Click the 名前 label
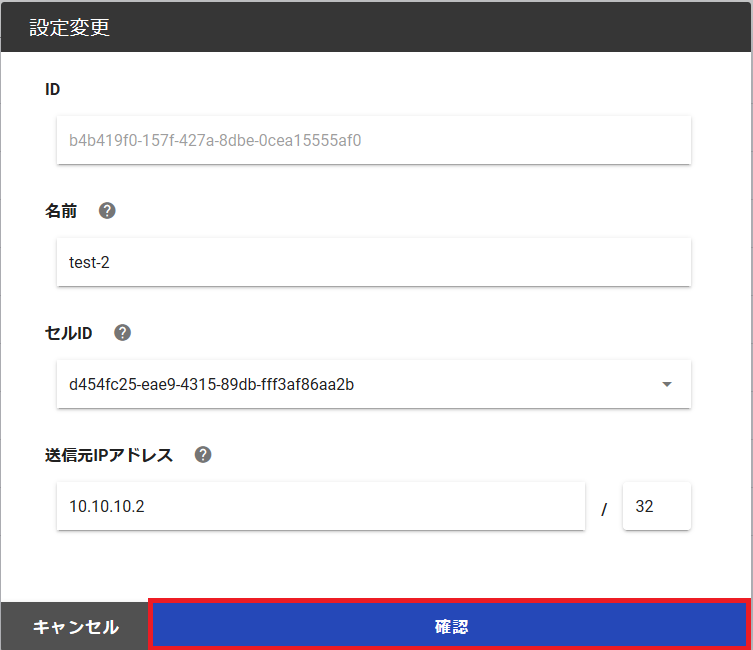 coord(61,211)
